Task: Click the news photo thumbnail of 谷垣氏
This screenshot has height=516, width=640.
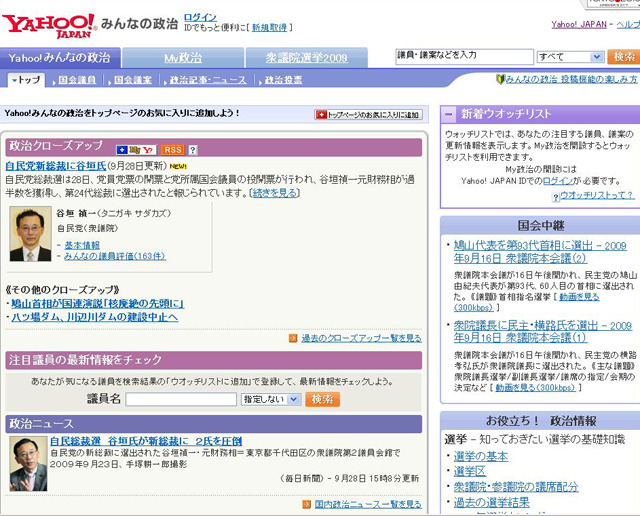Action: [28, 464]
